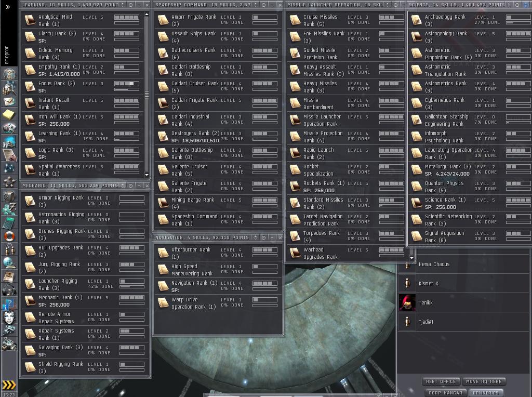Image resolution: width=532 pixels, height=397 pixels.
Task: Open the star map constellation icon
Action: click(9, 168)
